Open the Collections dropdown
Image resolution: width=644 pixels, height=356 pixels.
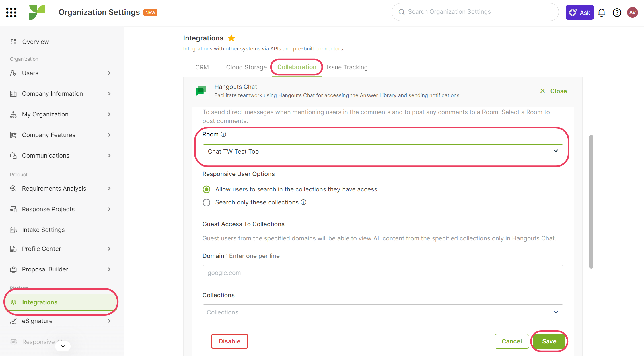[383, 312]
